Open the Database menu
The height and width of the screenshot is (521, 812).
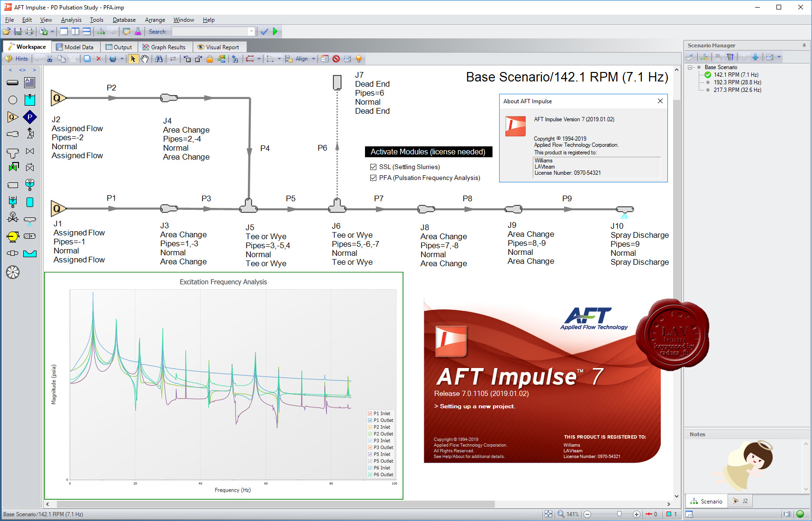tap(124, 20)
